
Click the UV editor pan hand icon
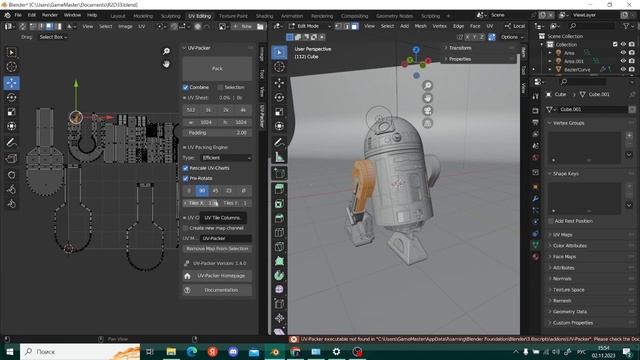(x=166, y=64)
